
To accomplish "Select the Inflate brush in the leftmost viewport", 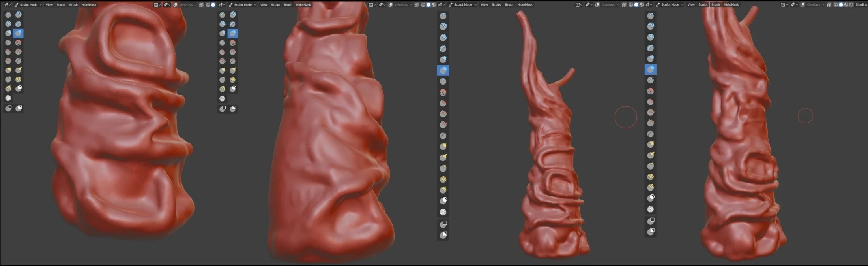I will (8, 33).
